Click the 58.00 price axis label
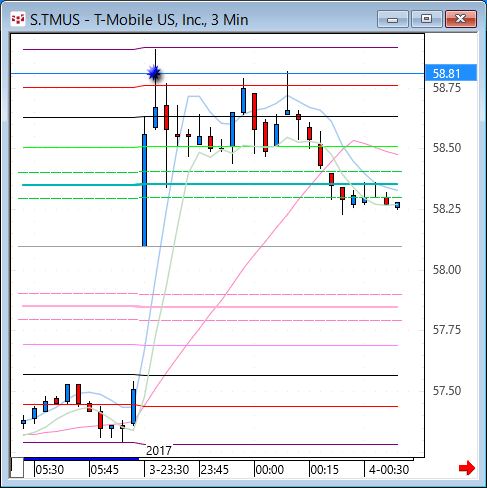This screenshot has width=487, height=488. pos(447,270)
